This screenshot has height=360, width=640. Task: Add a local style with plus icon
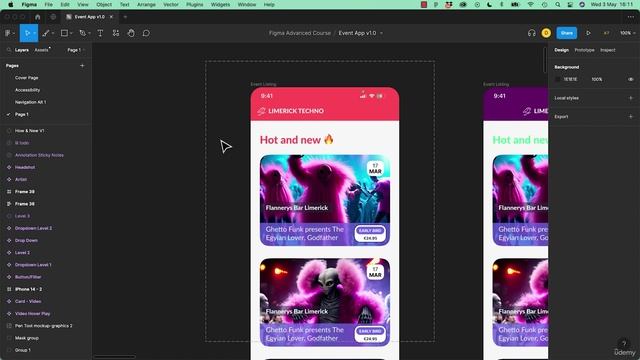(x=631, y=98)
